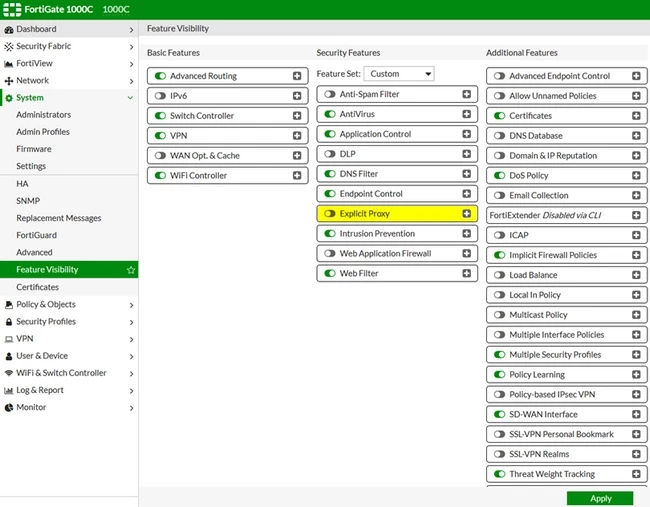
Task: Expand the Network menu chevron
Action: point(131,81)
